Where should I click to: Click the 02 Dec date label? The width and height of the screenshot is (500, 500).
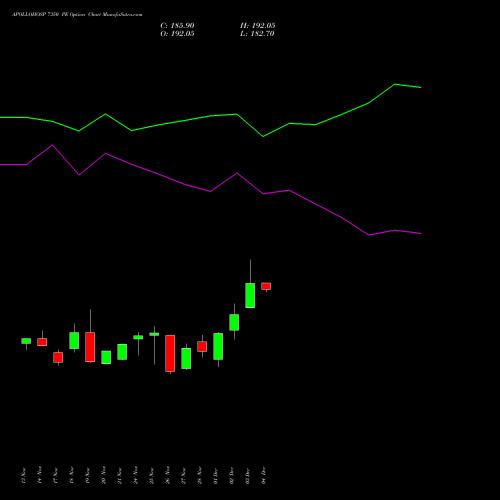(x=232, y=475)
